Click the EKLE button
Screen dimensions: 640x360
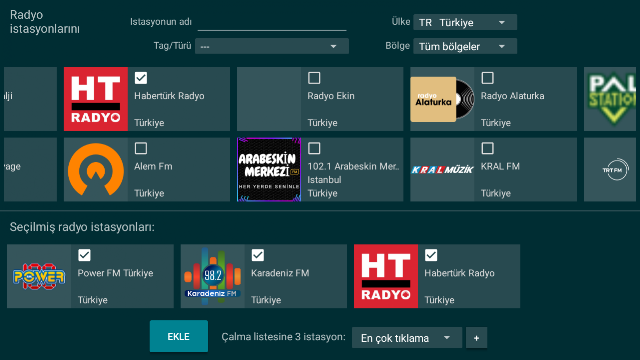point(179,336)
